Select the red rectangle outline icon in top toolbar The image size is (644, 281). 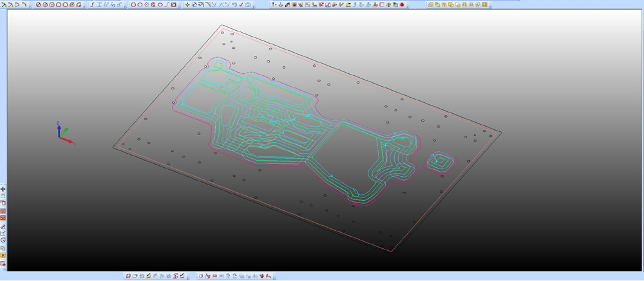382,5
